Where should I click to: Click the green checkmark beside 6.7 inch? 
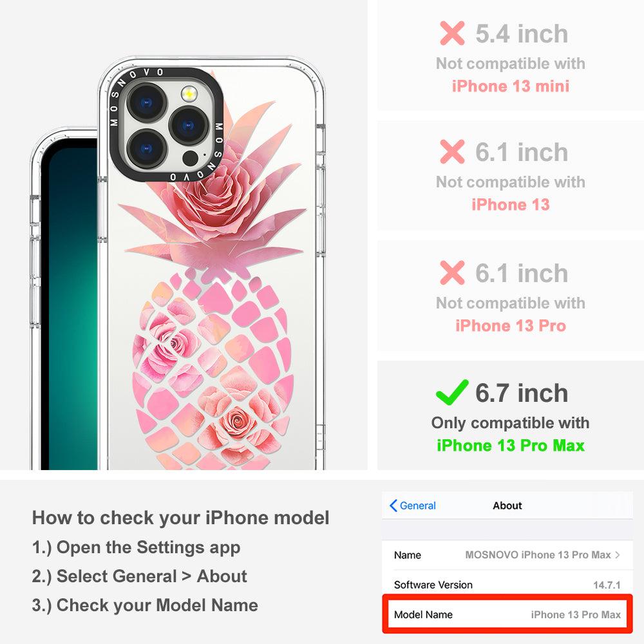pyautogui.click(x=452, y=392)
